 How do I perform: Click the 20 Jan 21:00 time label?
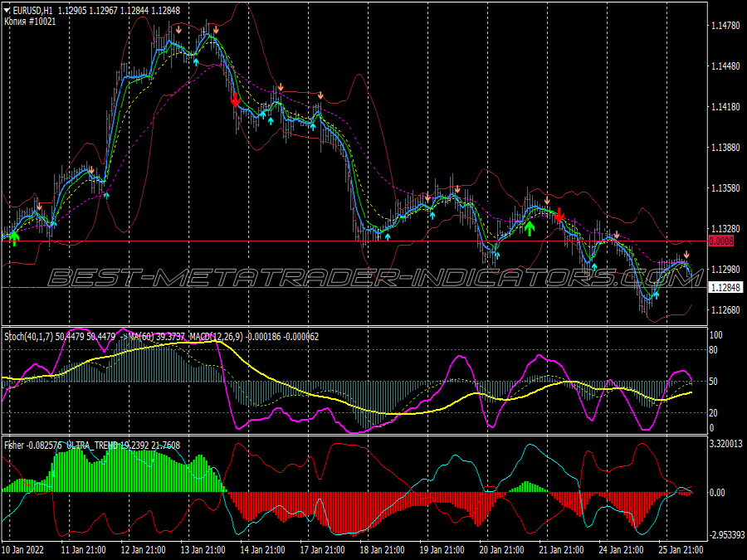click(x=501, y=550)
